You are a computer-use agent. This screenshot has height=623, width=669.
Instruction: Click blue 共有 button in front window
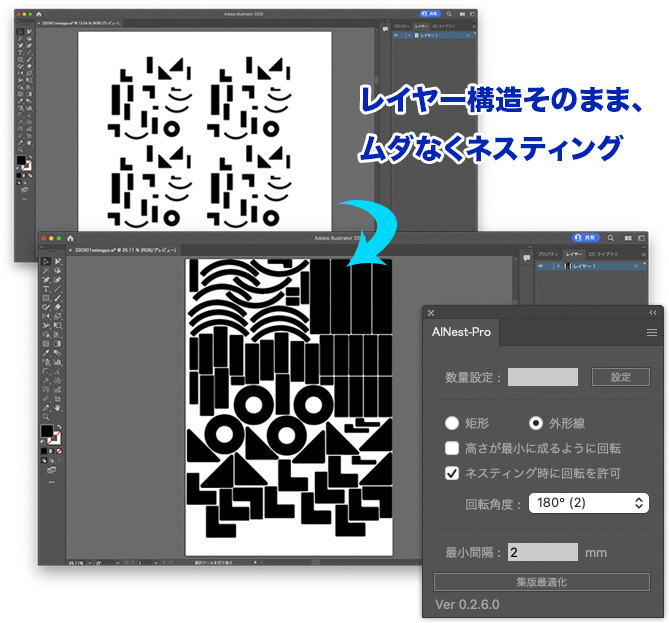586,238
